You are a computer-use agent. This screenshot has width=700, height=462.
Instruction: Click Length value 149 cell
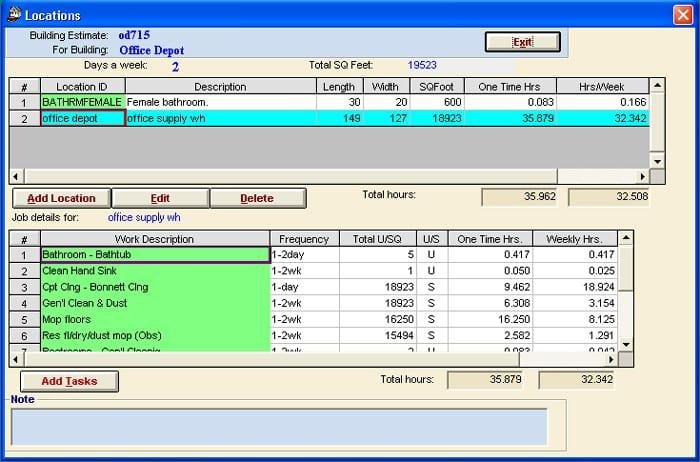tap(340, 118)
